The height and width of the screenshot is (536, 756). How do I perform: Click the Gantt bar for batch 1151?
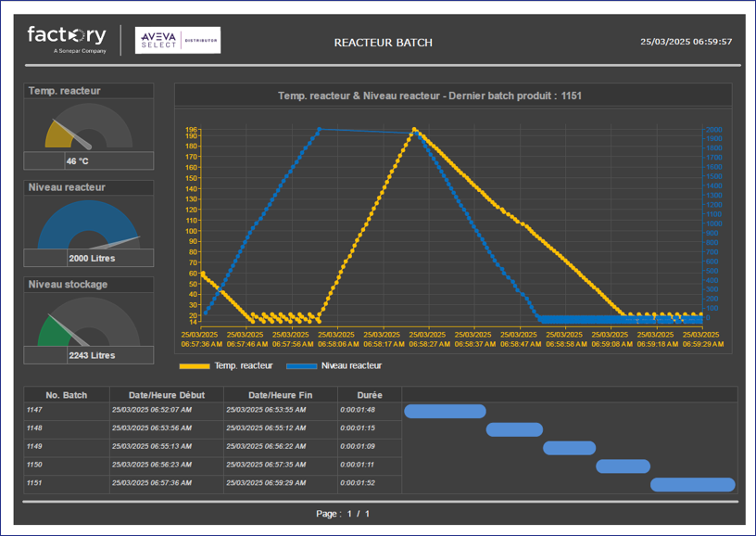tap(692, 484)
